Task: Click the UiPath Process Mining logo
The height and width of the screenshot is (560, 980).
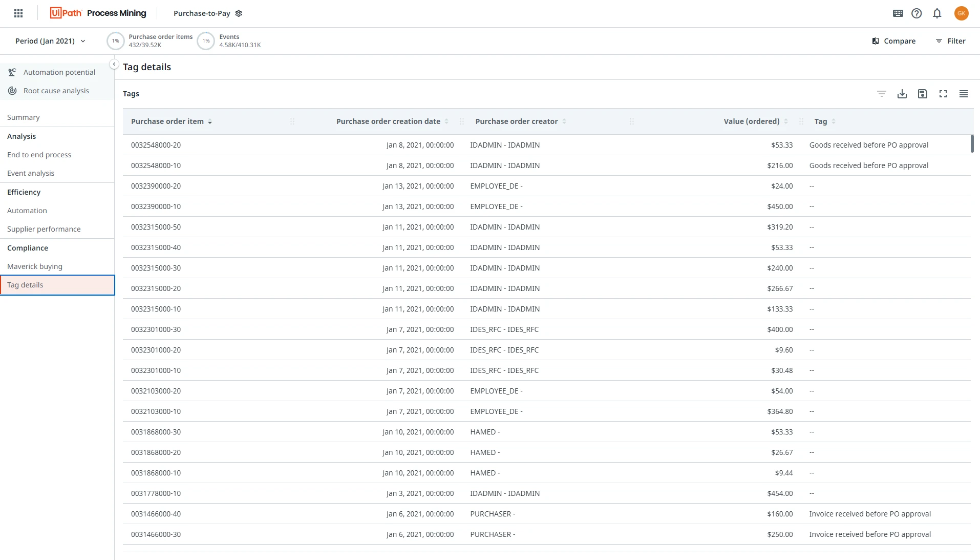Action: [x=98, y=13]
